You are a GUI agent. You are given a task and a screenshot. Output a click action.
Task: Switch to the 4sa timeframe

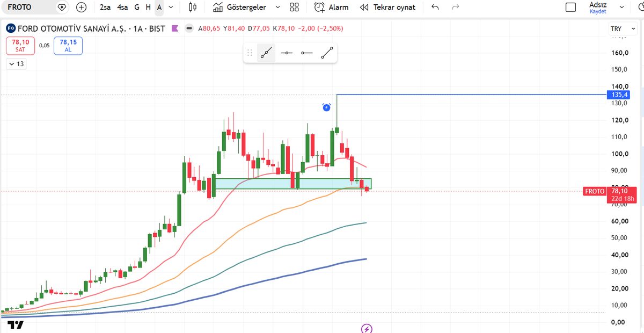point(122,8)
